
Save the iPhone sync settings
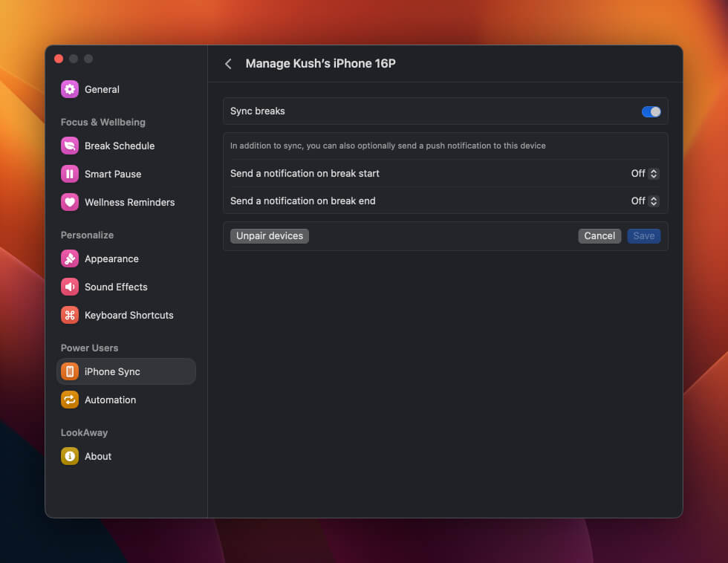(x=643, y=235)
